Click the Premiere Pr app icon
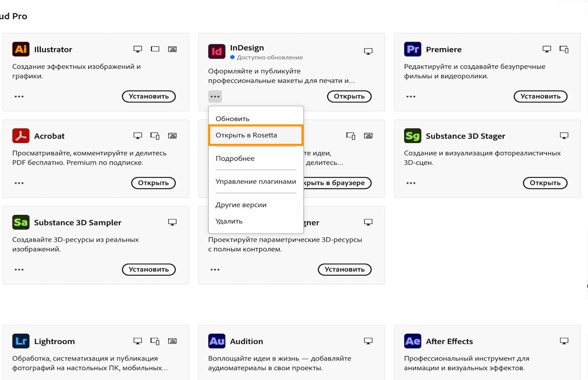Viewport: 588px width, 380px height. click(x=413, y=49)
